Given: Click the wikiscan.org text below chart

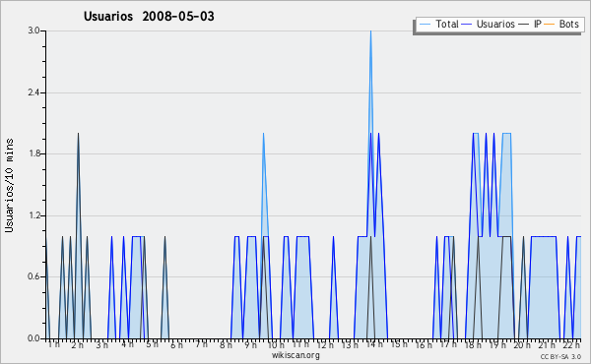Looking at the screenshot, I should (x=295, y=355).
